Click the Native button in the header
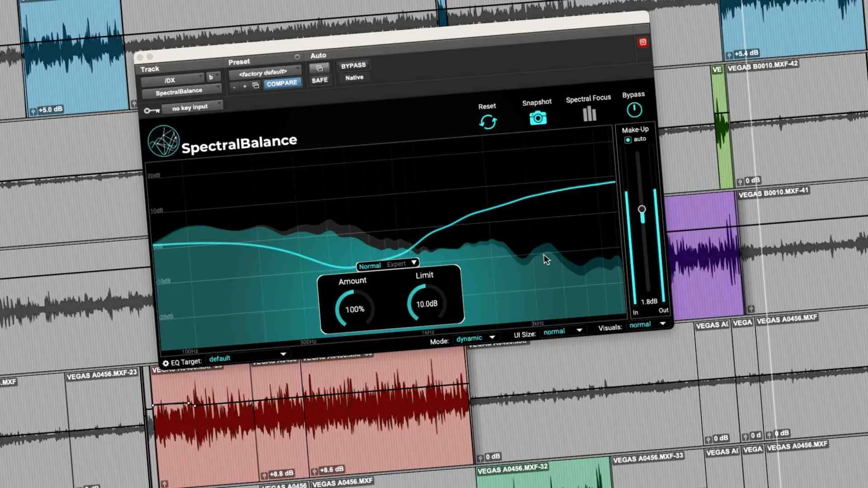The image size is (868, 488). click(354, 77)
